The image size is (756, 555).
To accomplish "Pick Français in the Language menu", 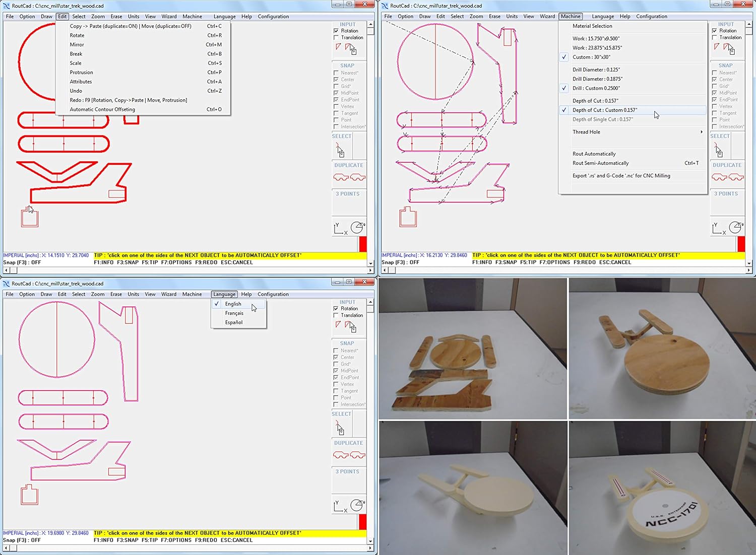I will tap(238, 313).
